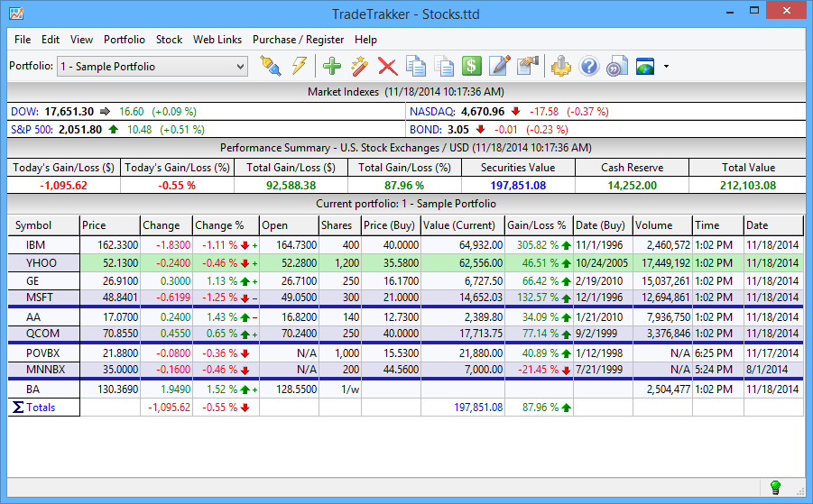Click the globe web browser icon

point(645,67)
